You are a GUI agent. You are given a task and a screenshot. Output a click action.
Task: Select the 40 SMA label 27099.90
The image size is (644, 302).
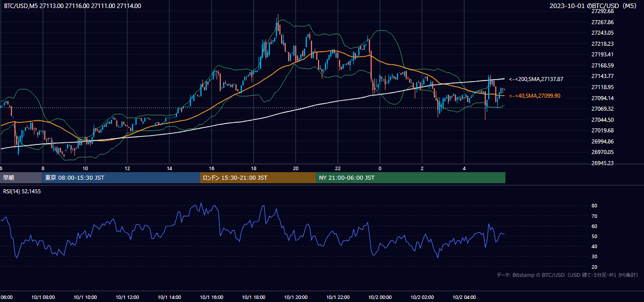(x=535, y=96)
